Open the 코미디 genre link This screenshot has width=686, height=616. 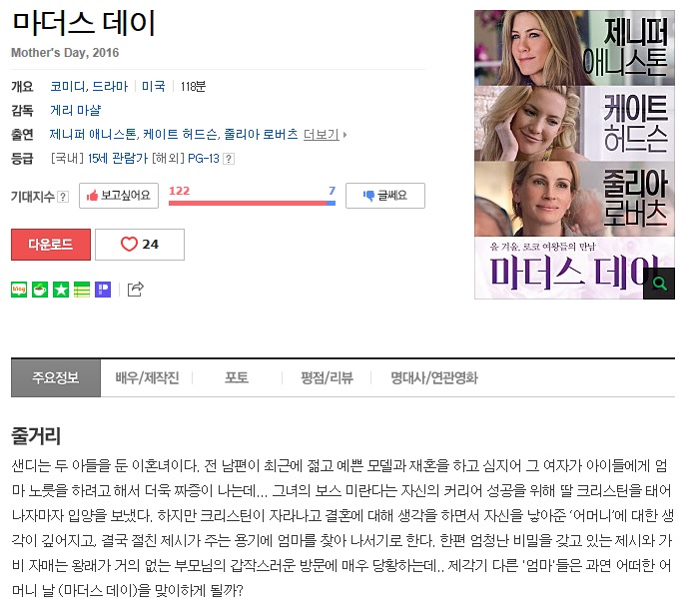(67, 87)
